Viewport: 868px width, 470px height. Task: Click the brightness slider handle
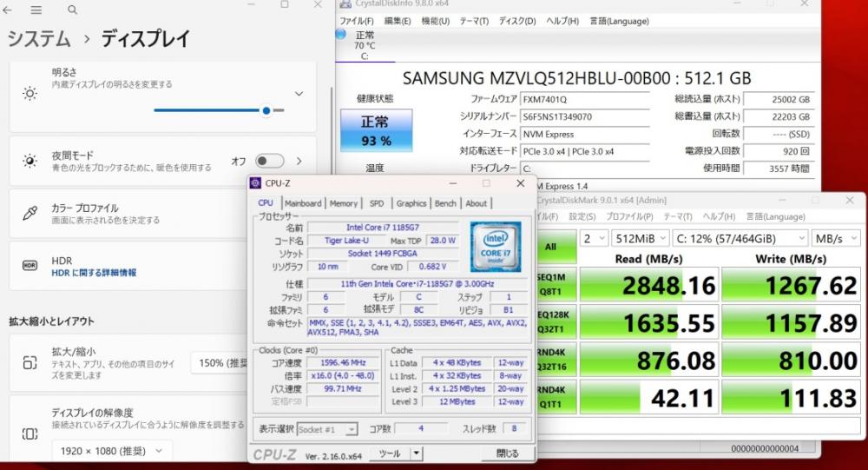266,110
